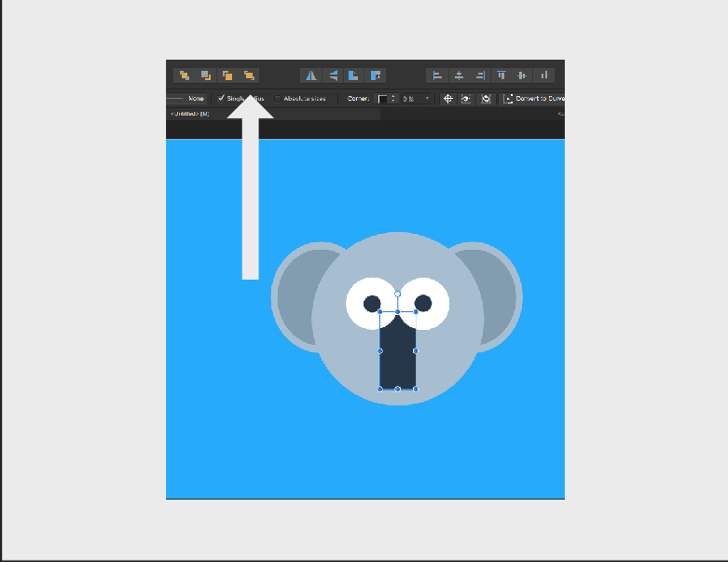Click the koala's right ear
Screen dimensions: 728x562
497,297
